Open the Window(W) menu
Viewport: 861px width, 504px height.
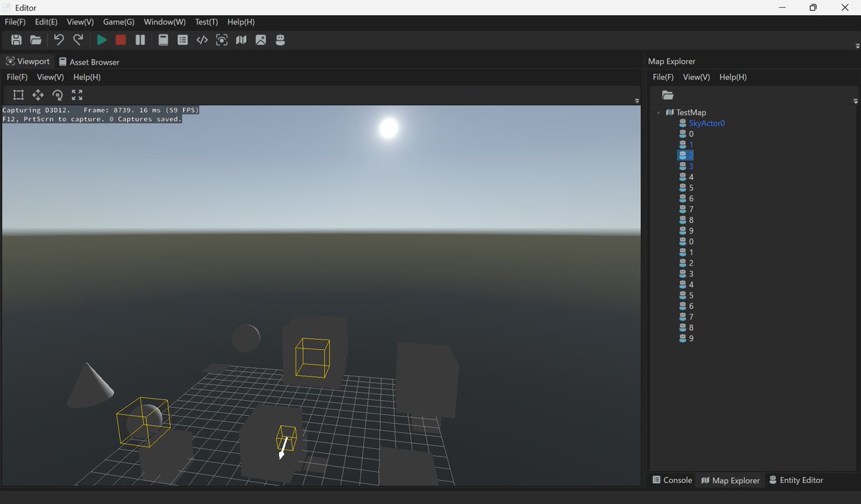coord(164,22)
